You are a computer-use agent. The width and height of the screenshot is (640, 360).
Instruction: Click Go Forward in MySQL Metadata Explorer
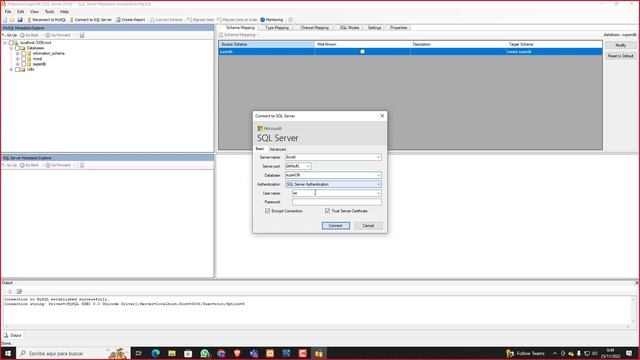coord(58,35)
